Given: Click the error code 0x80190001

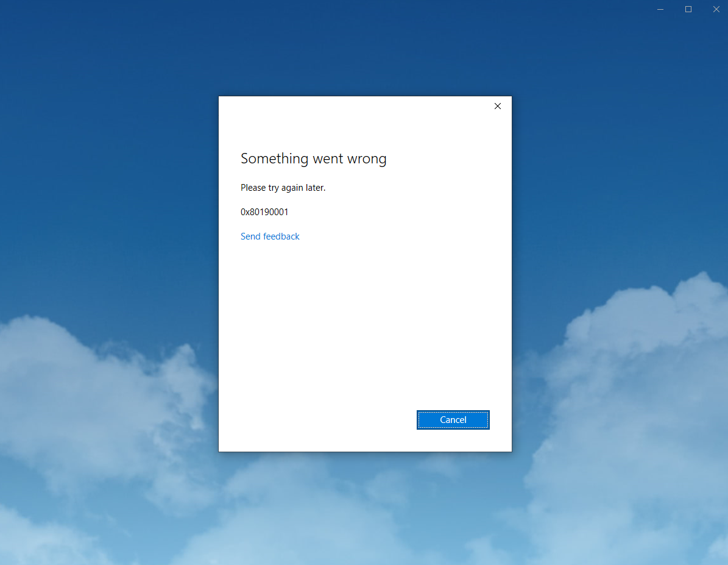Looking at the screenshot, I should (x=264, y=212).
